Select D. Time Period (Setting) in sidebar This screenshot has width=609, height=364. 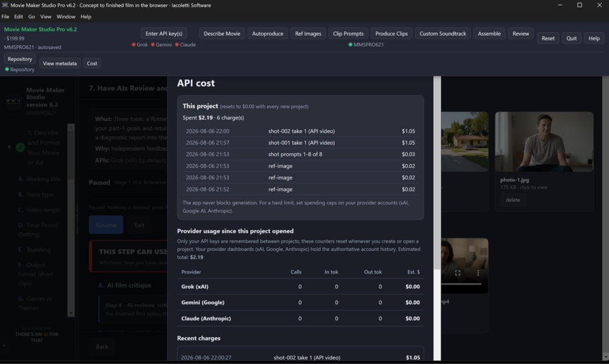[x=38, y=230]
